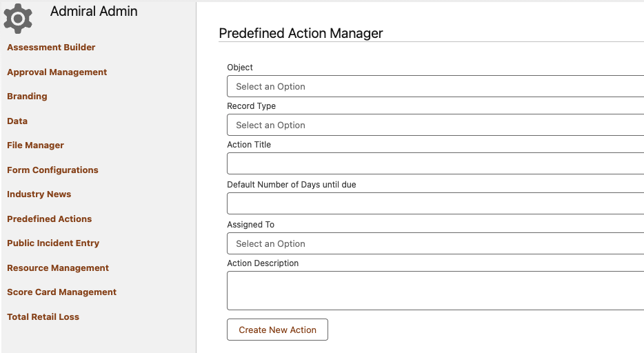Click the Action Title input field
The height and width of the screenshot is (353, 644).
click(x=435, y=164)
